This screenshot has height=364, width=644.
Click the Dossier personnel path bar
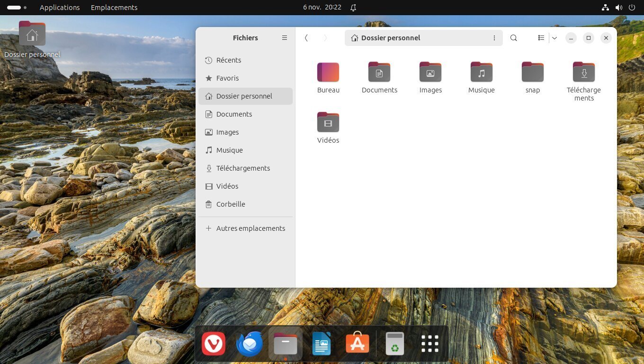point(417,38)
